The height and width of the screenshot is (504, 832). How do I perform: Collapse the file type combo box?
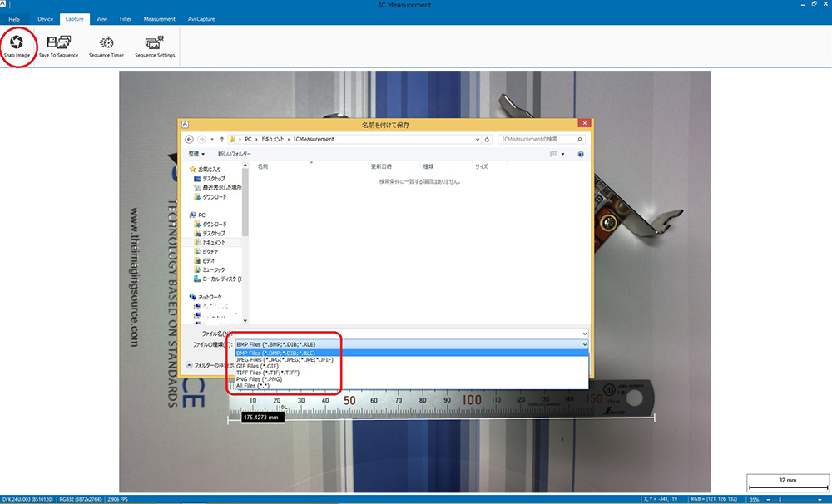tap(585, 344)
